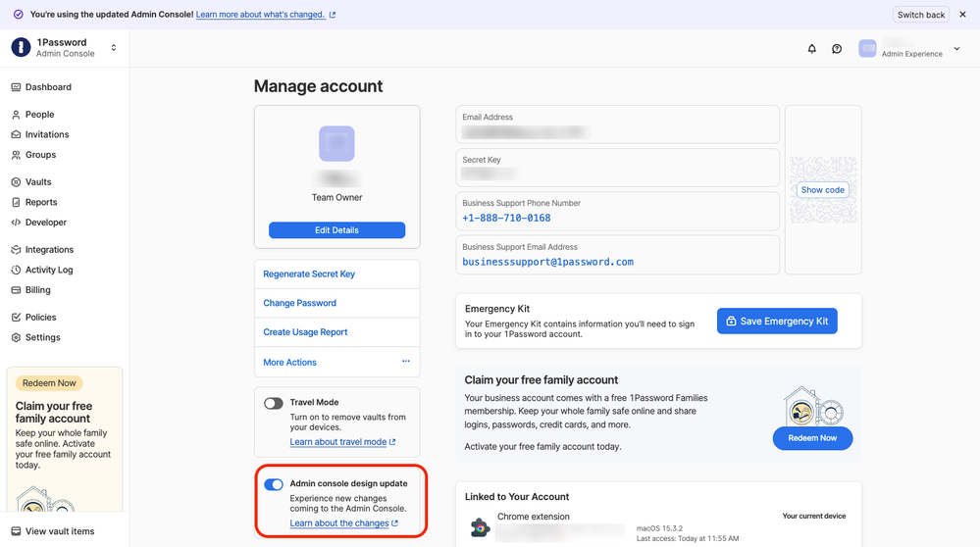Go to Activity Log in sidebar
Viewport: 980px width, 547px height.
48,270
